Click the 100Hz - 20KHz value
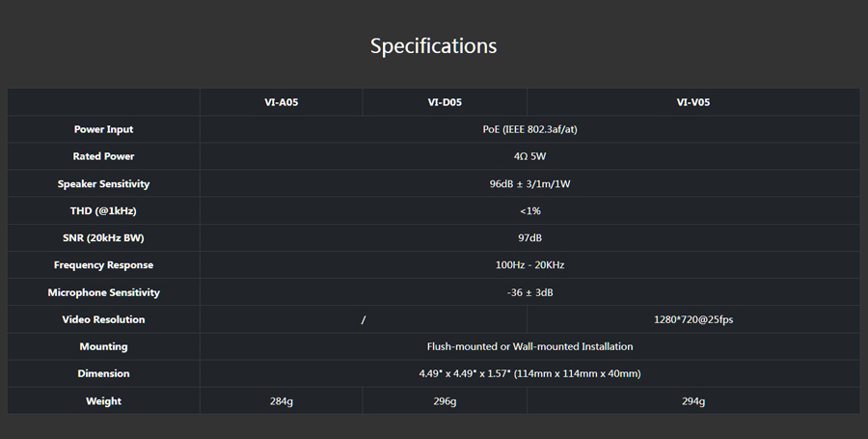The height and width of the screenshot is (439, 868). pyautogui.click(x=529, y=264)
